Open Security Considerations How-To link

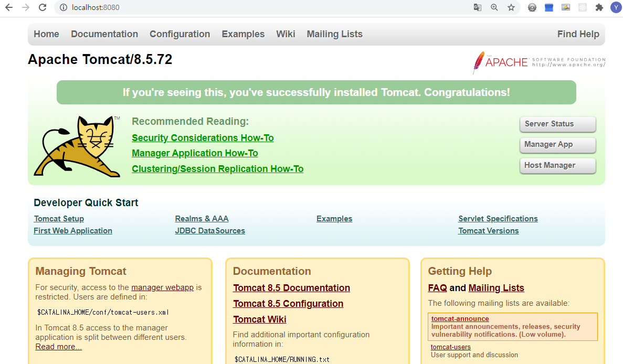pyautogui.click(x=203, y=138)
